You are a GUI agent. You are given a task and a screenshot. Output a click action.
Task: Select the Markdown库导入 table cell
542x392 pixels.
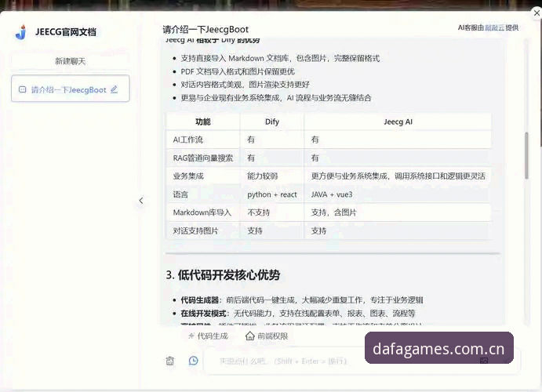[x=203, y=212]
